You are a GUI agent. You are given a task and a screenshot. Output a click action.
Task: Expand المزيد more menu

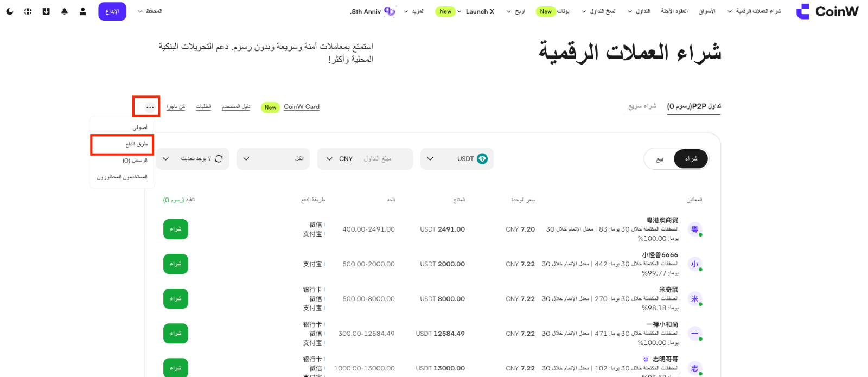(x=414, y=11)
